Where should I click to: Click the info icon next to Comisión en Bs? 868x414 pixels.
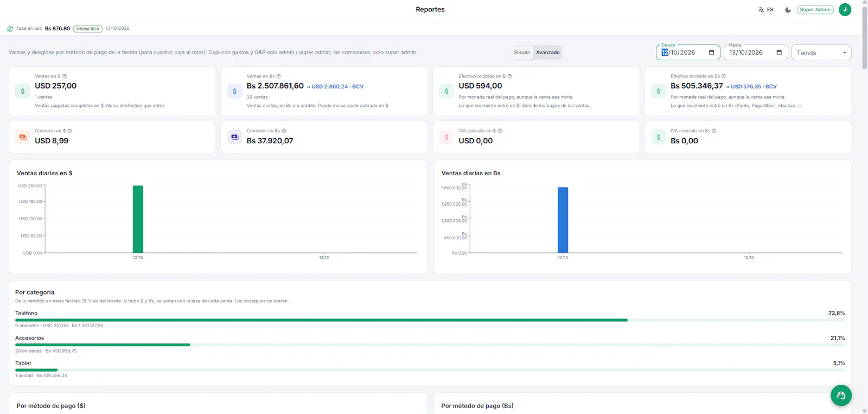284,131
